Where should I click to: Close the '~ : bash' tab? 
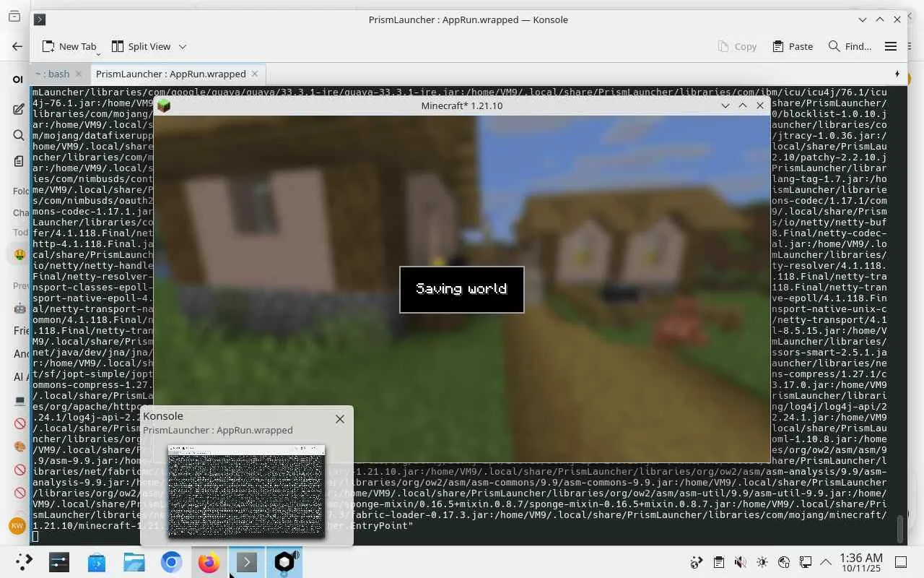pos(79,74)
